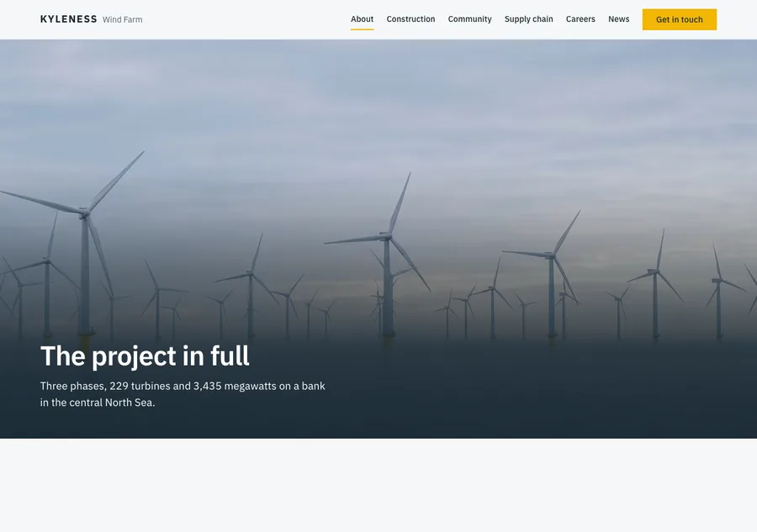Open the About nav item
Image resolution: width=757 pixels, height=532 pixels.
(362, 19)
